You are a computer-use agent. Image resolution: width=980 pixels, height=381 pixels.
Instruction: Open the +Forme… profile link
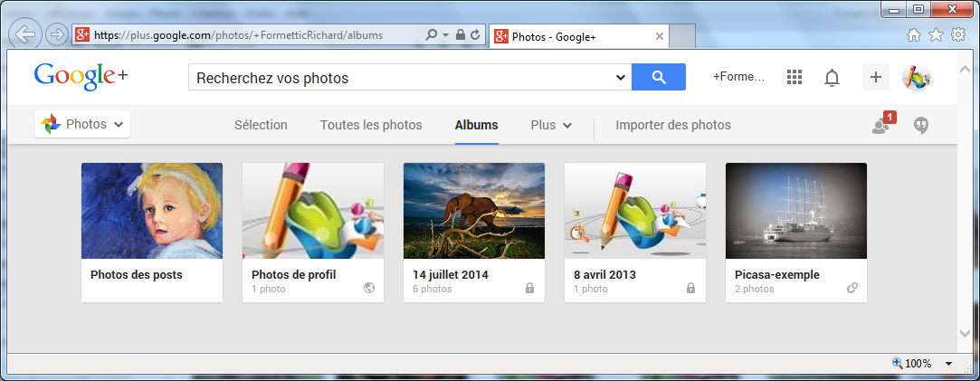738,77
